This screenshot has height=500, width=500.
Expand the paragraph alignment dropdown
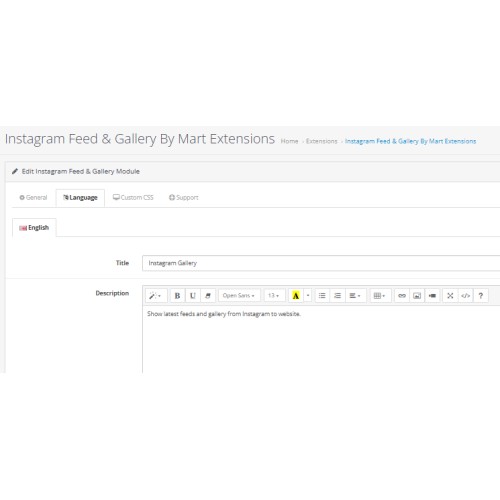(x=355, y=296)
